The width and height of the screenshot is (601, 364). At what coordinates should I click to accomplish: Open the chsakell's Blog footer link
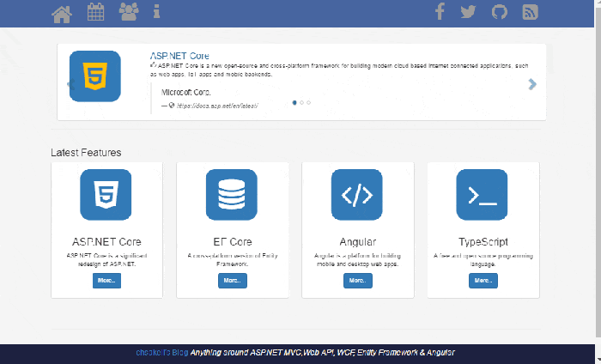pyautogui.click(x=161, y=353)
